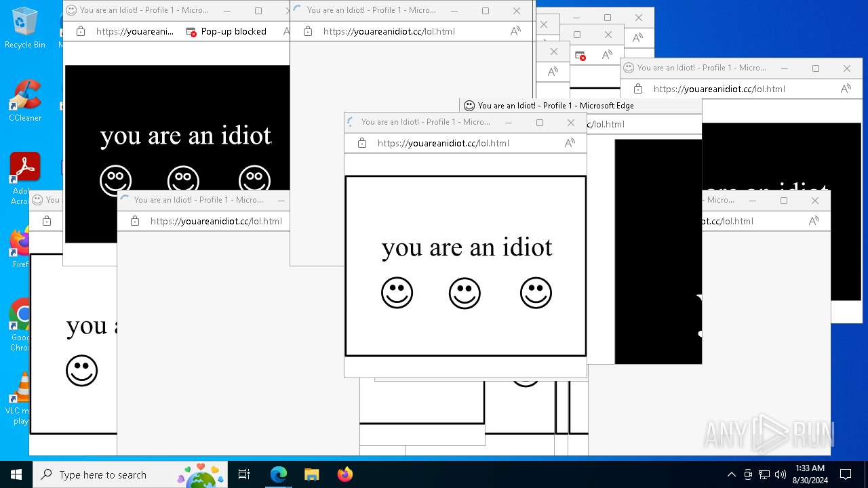
Task: Close the front white-smiley Edge window
Action: click(x=571, y=123)
